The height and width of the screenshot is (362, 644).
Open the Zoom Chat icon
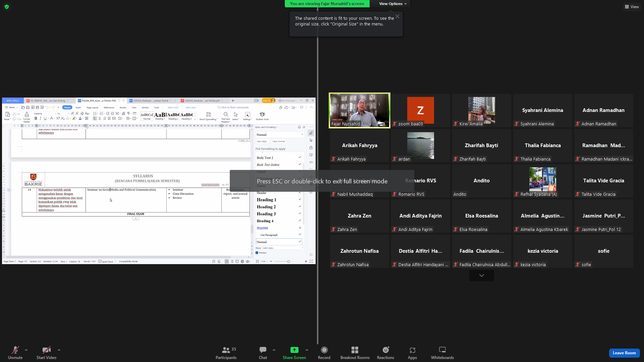point(263,350)
